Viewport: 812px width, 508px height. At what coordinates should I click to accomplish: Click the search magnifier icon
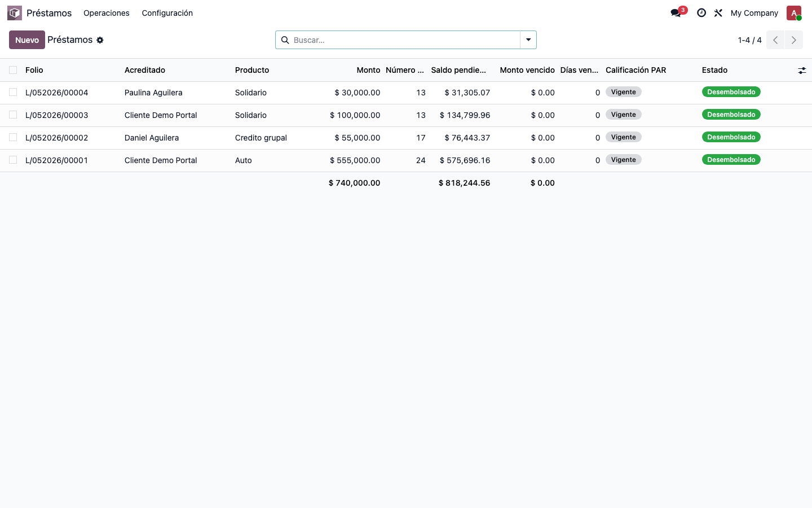285,40
